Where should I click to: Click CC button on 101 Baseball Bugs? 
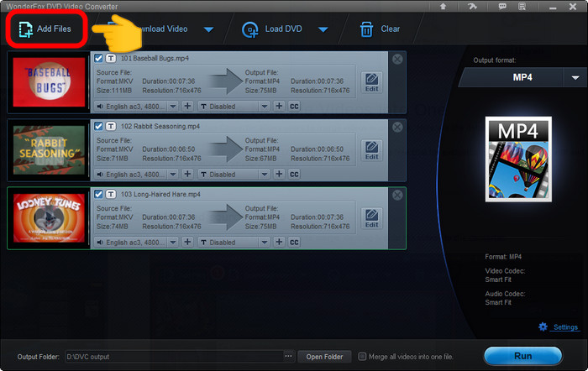[x=294, y=107]
